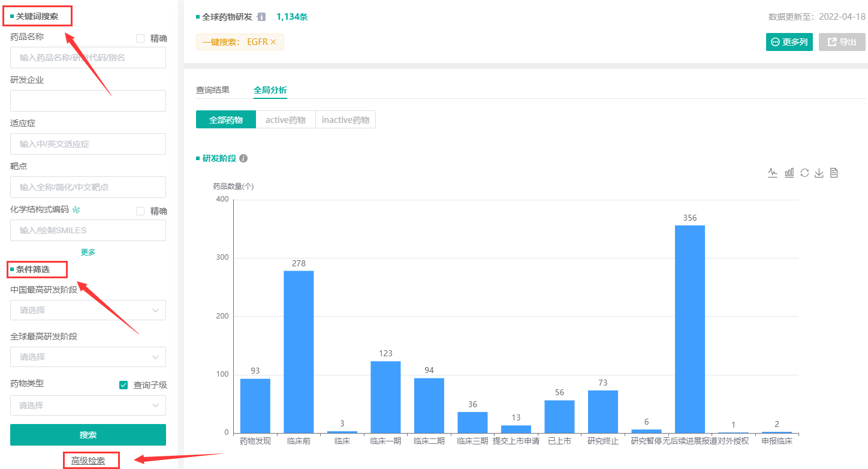Viewport: 868px width, 469px height.
Task: Select the inactive药物 filter tab
Action: click(345, 120)
